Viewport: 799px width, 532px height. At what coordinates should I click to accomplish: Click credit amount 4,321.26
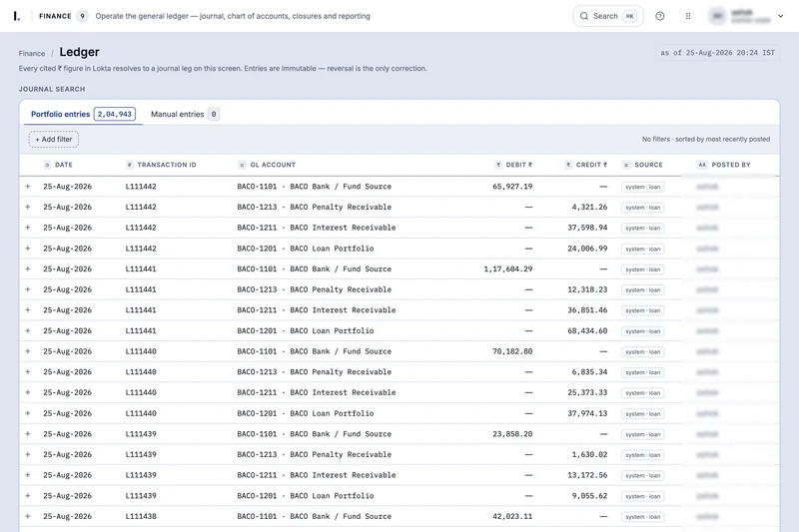(589, 208)
